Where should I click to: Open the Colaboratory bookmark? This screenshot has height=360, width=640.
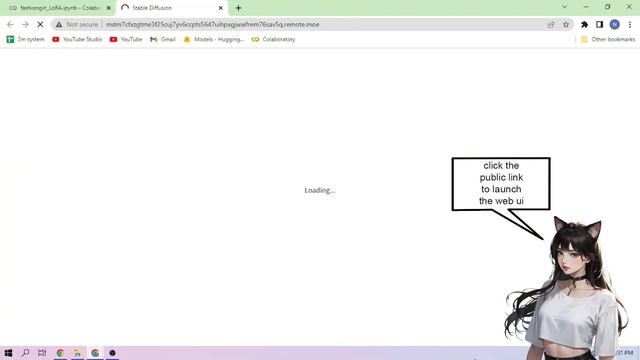[x=273, y=39]
